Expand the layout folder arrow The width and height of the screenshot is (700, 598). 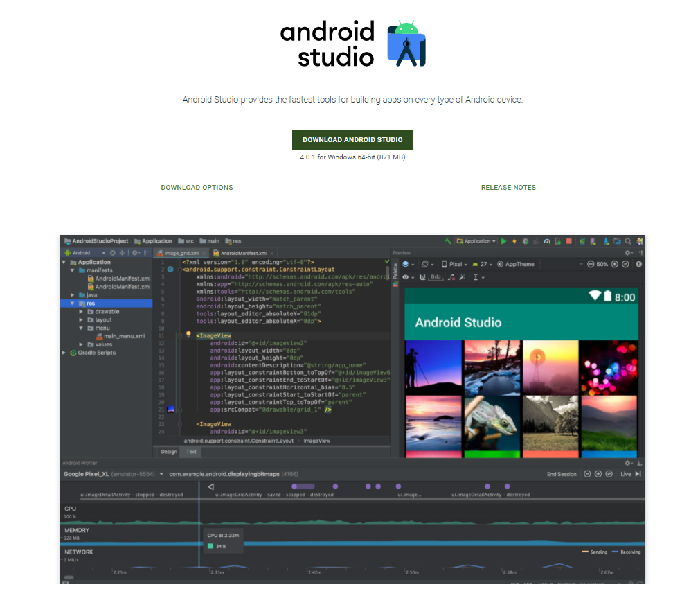[x=81, y=320]
